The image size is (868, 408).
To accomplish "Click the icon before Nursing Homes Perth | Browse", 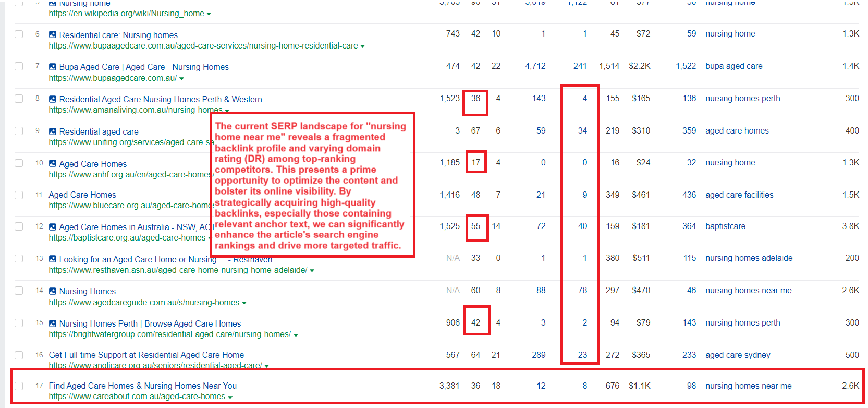I will tap(53, 323).
